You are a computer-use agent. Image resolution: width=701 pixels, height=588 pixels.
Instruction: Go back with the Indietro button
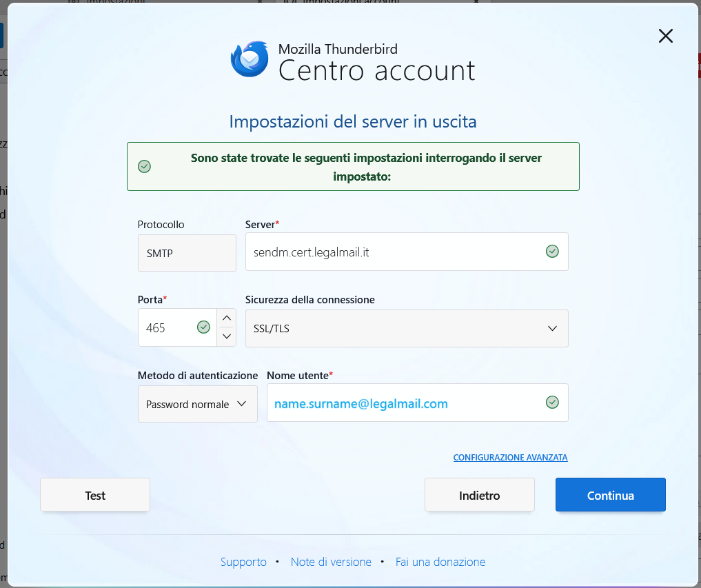pos(479,495)
